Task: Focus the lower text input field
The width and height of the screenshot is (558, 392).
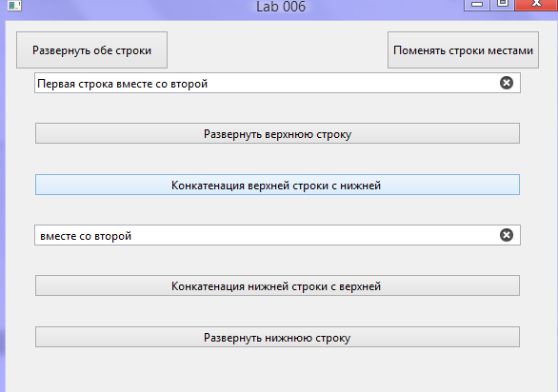Action: tap(277, 235)
